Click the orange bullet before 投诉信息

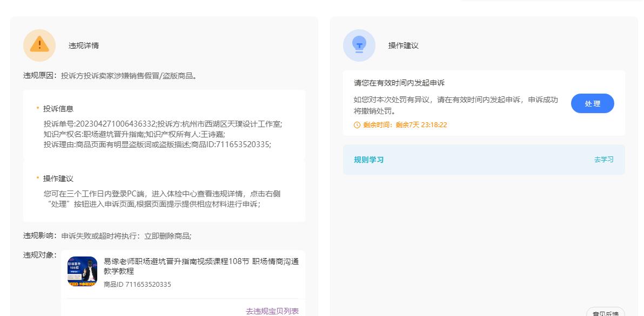pyautogui.click(x=38, y=108)
